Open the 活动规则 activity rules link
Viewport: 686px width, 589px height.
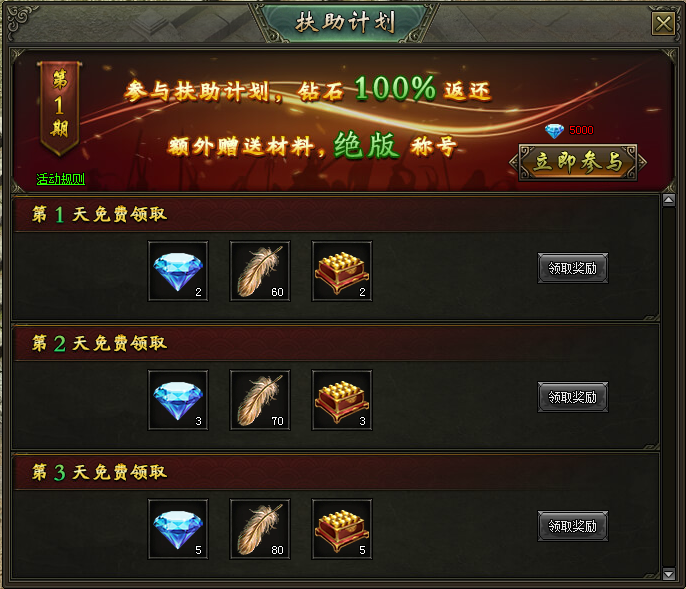coord(60,179)
